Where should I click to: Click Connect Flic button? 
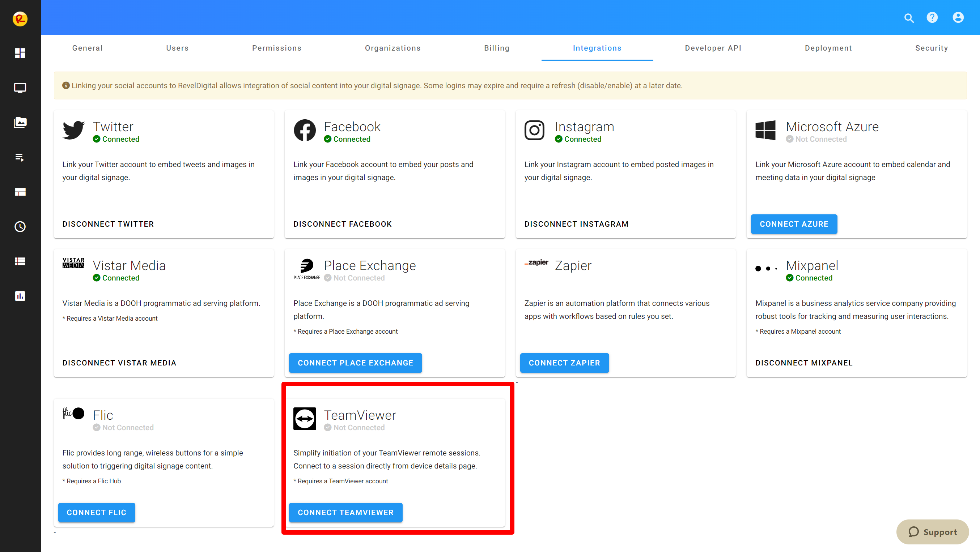pos(96,512)
